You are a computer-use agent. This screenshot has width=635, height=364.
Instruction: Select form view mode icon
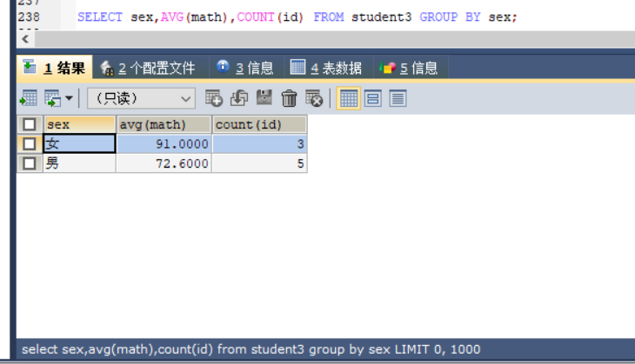point(372,99)
